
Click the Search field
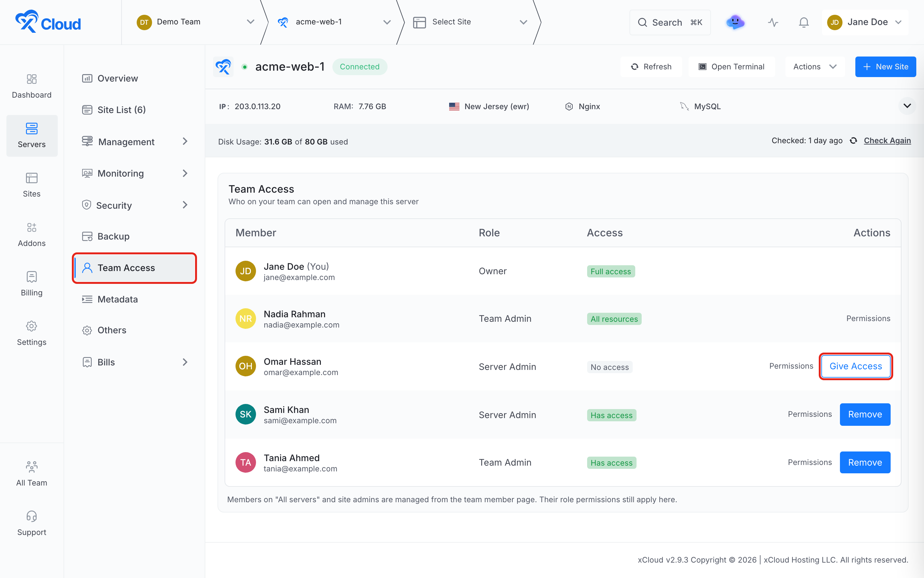click(670, 22)
